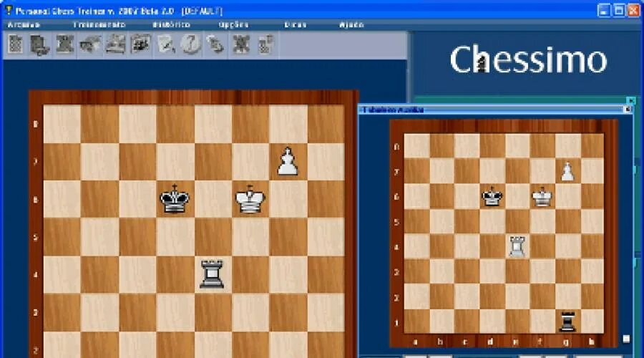The width and height of the screenshot is (644, 358).
Task: Click the black rook on g1 of auxiliary board
Action: click(567, 321)
